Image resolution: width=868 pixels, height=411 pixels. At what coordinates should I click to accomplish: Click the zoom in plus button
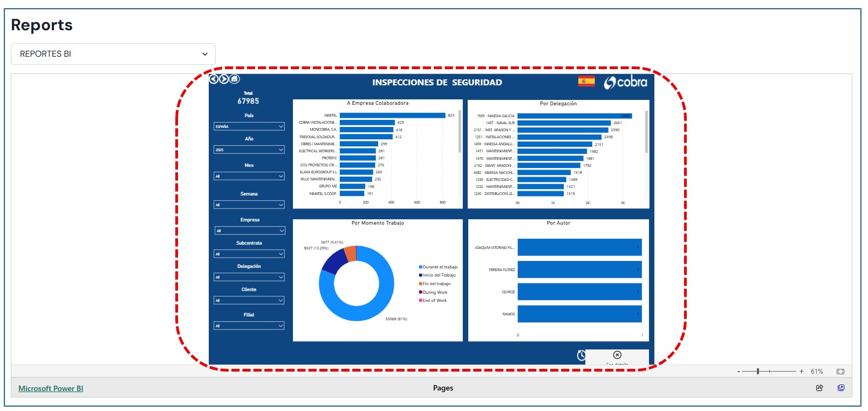(802, 372)
